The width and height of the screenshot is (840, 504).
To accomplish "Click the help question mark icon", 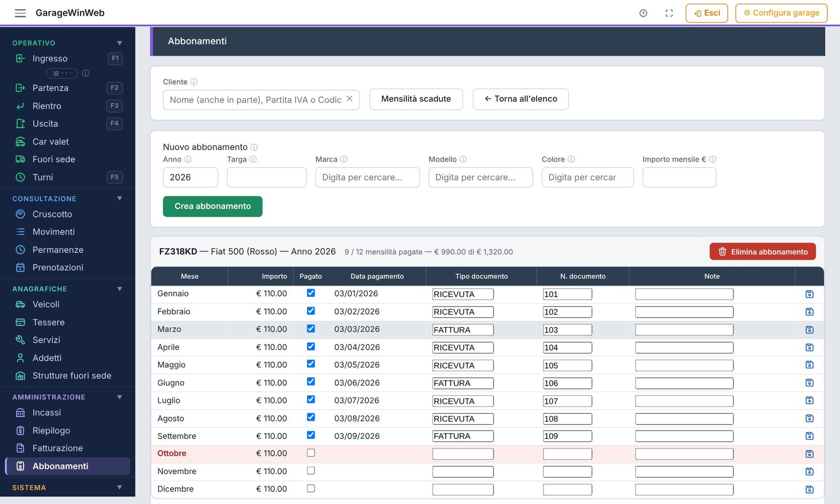I will coord(643,13).
